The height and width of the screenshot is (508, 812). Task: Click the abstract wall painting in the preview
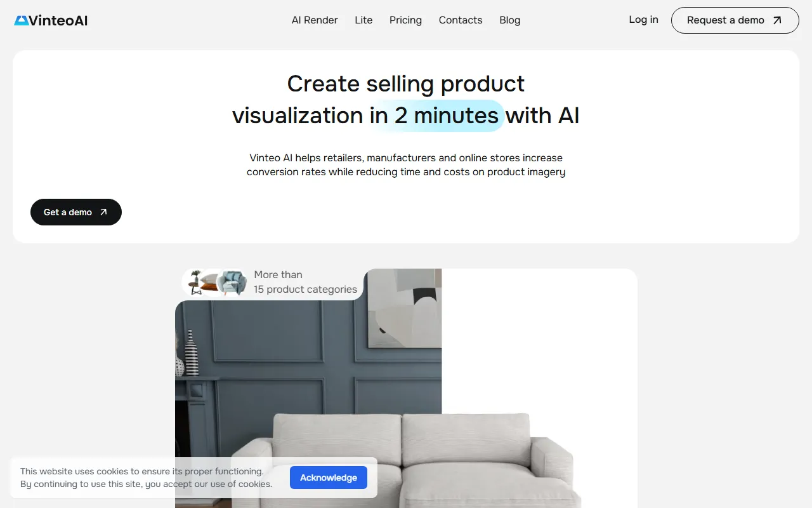(405, 308)
